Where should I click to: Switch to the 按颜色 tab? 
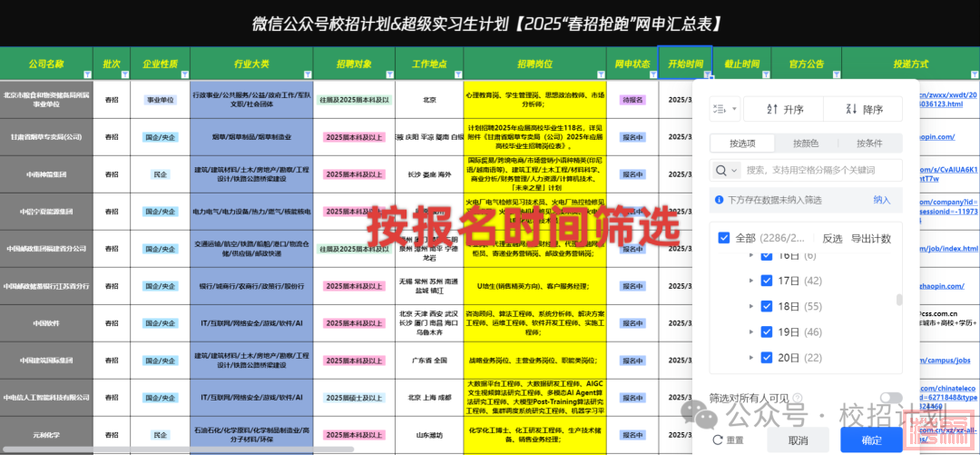click(806, 143)
